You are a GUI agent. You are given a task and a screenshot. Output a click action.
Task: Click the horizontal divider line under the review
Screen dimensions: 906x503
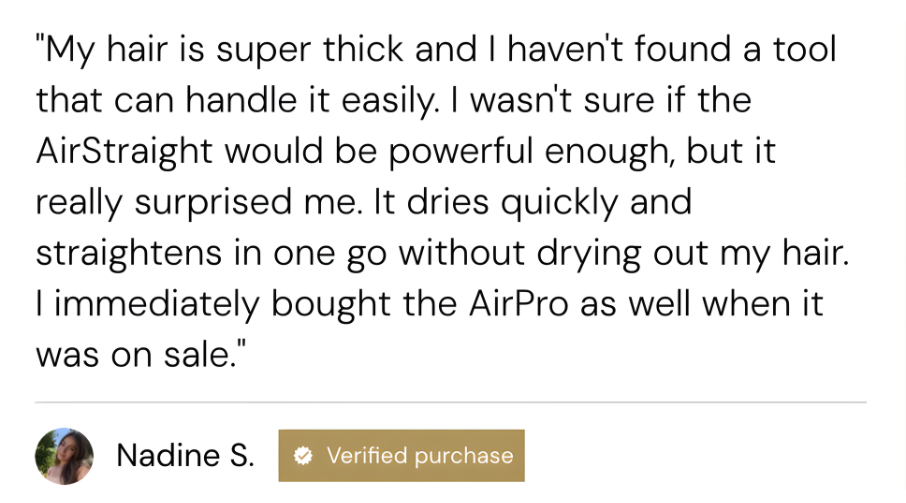point(450,402)
